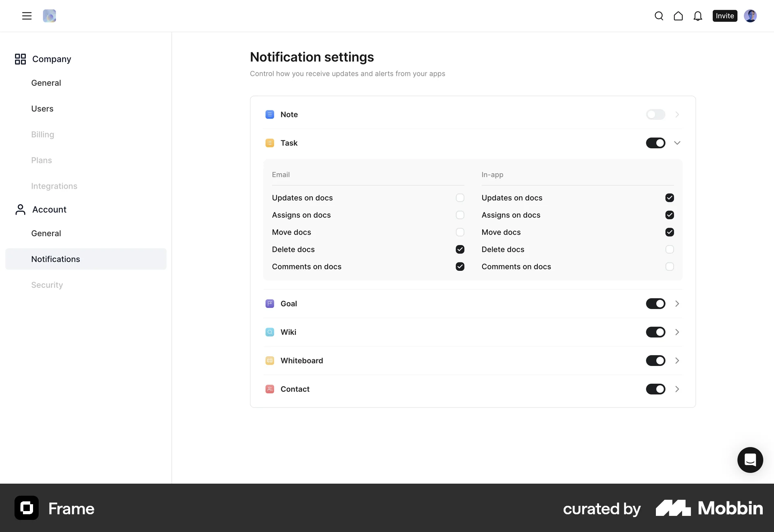
Task: Click the Wiki app icon
Action: 270,332
